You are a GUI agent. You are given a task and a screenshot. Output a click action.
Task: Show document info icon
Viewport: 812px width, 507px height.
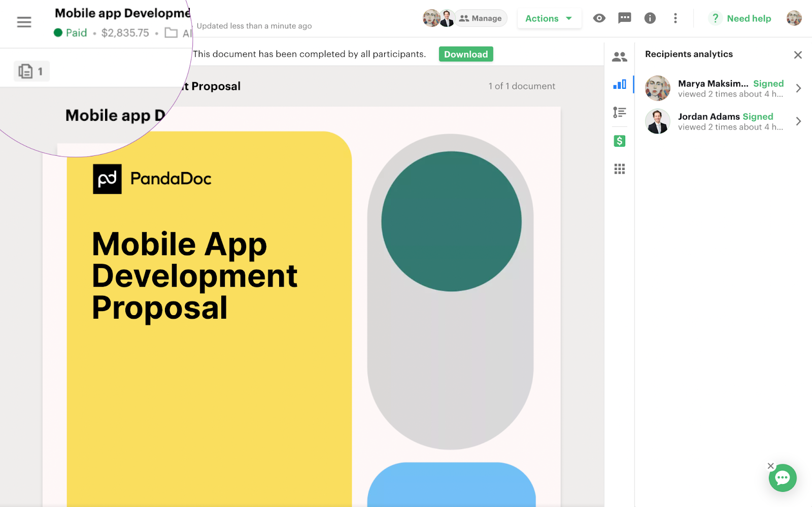(650, 18)
